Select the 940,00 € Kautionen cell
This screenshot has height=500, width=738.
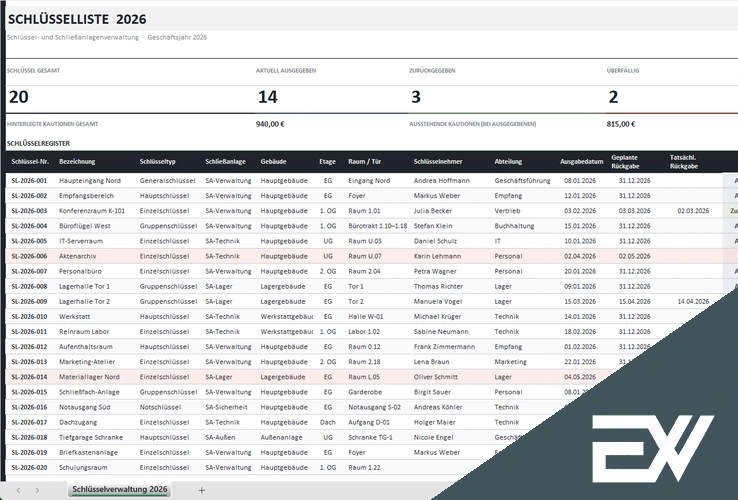270,124
